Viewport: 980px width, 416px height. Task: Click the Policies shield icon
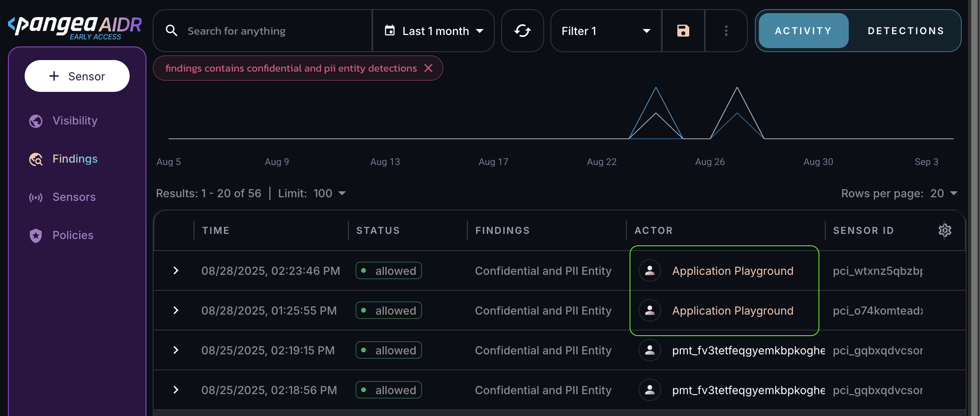coord(36,235)
